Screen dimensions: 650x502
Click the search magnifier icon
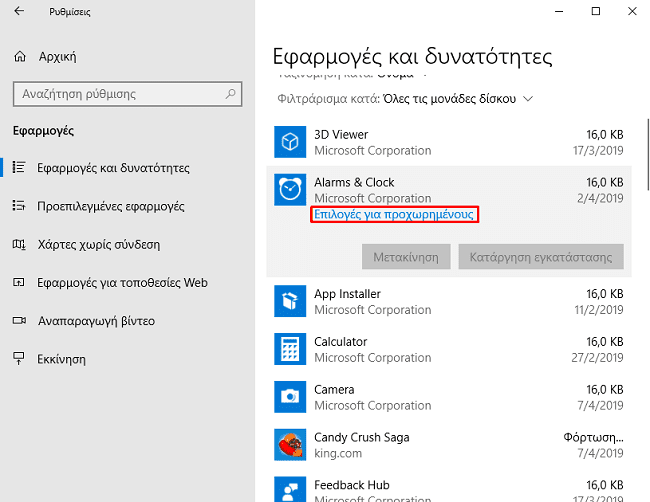tap(230, 94)
